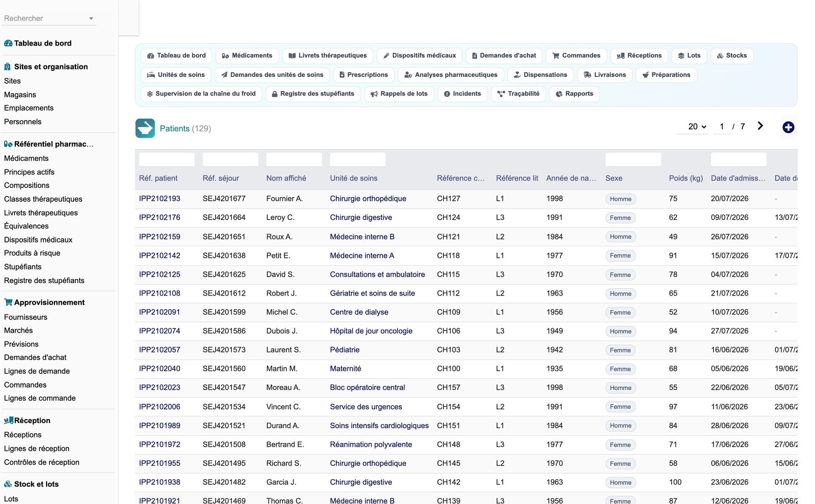Screen dimensions: 815x504
Task: Click the Approvisionnement cart icon
Action: click(x=8, y=302)
